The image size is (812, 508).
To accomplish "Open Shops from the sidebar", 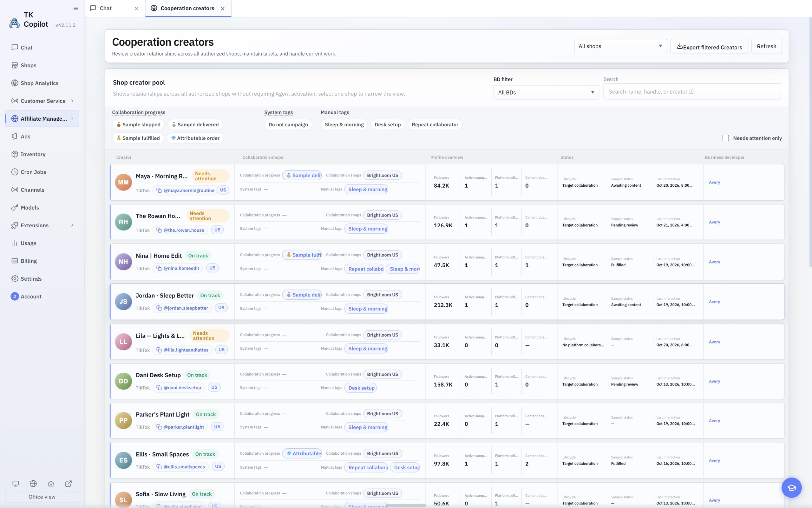I will point(42,65).
